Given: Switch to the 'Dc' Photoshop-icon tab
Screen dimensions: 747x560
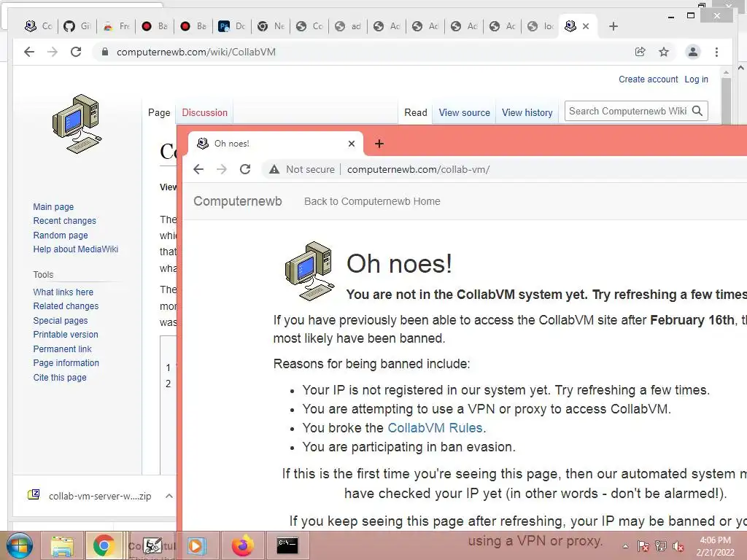Looking at the screenshot, I should [232, 26].
